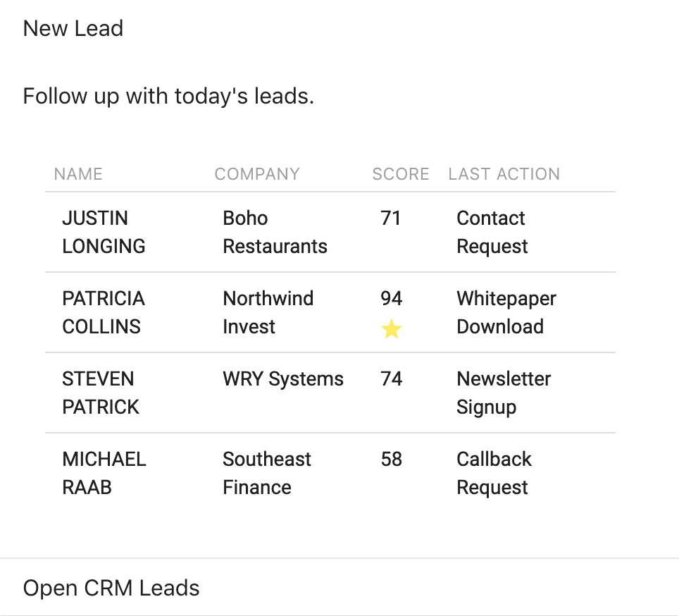Click the COMPANY column header
This screenshot has height=616, width=679.
(257, 174)
